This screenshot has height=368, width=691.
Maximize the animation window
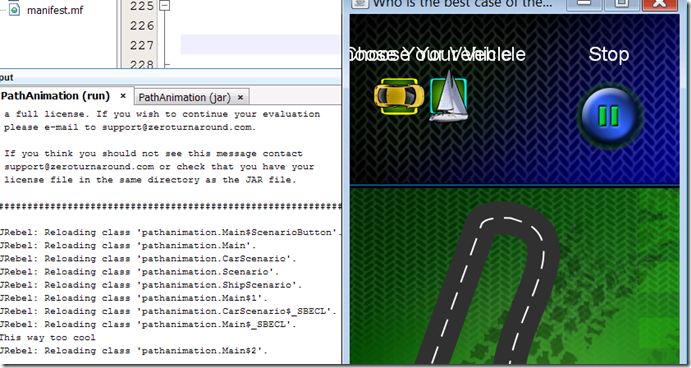click(622, 4)
